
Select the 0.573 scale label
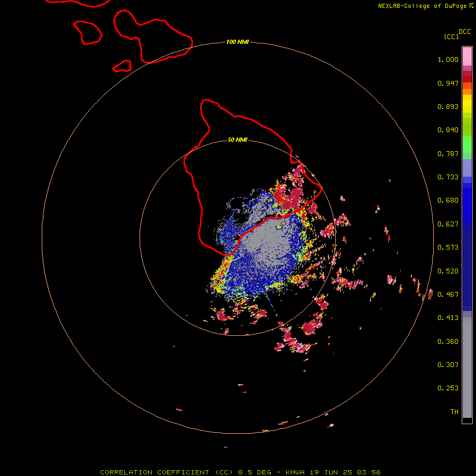pos(448,248)
